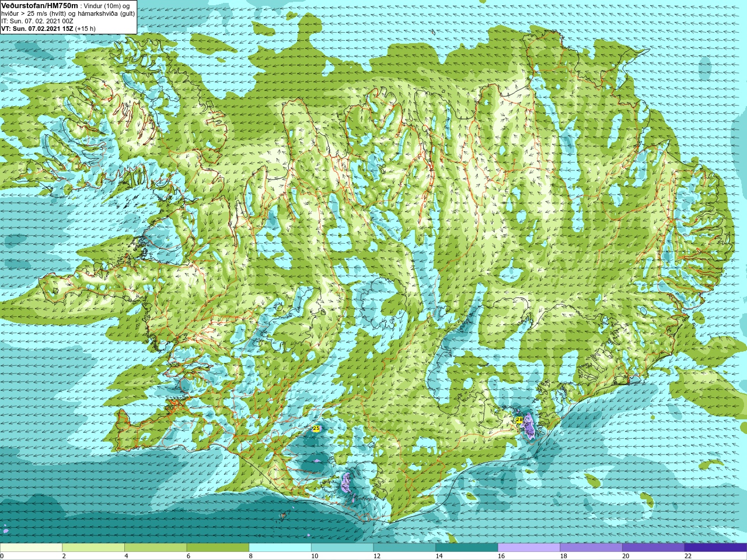
Task: Select the 18–20 m/s purple legend swatch
Action: [591, 548]
